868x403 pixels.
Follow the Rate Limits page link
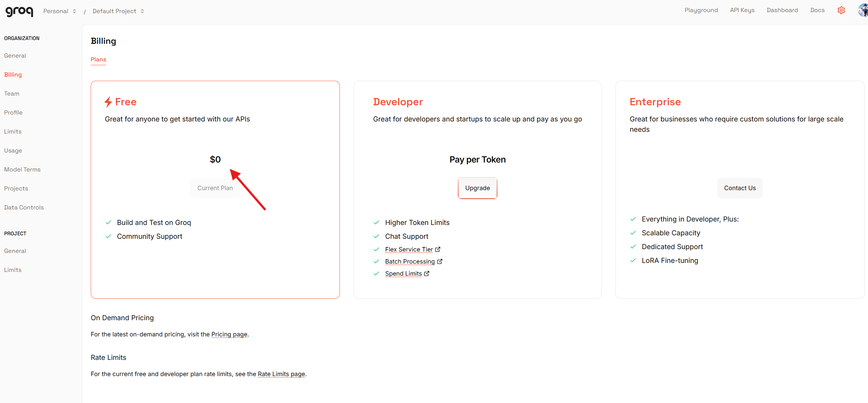(x=281, y=374)
